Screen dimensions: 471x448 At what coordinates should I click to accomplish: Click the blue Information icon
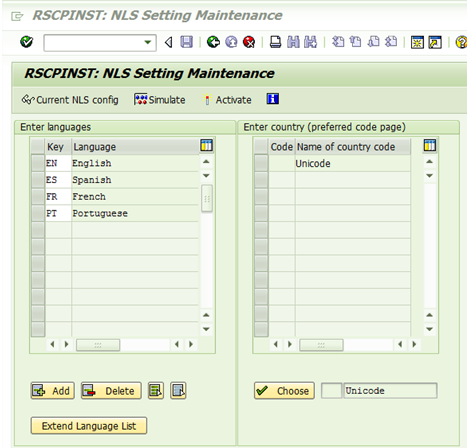[273, 99]
